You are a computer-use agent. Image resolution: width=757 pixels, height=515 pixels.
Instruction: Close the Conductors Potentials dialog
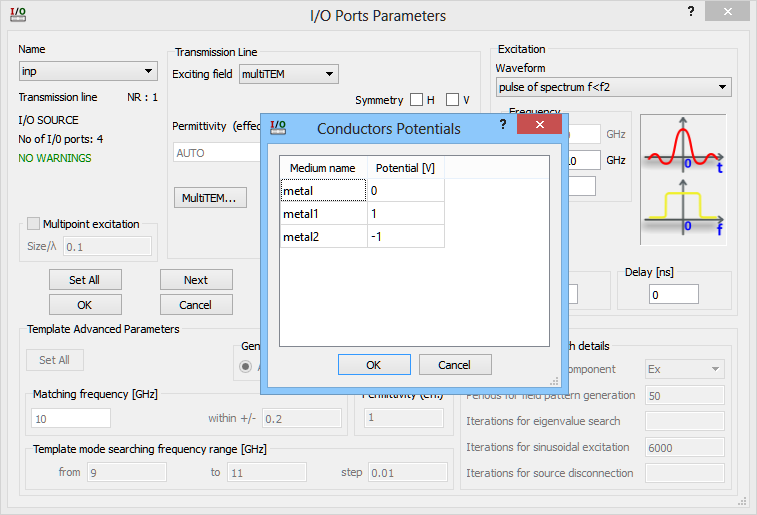coord(538,124)
